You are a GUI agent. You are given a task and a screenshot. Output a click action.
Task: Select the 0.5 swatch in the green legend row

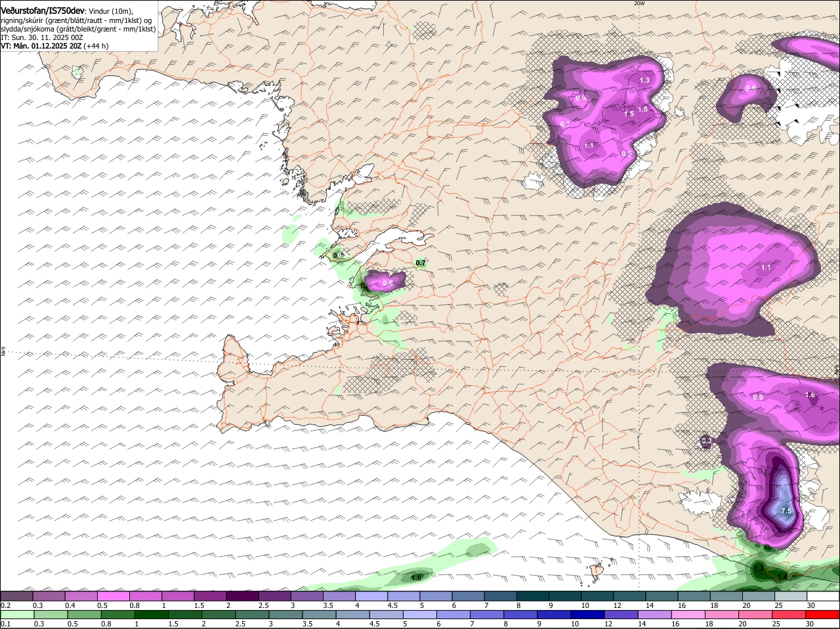(83, 614)
